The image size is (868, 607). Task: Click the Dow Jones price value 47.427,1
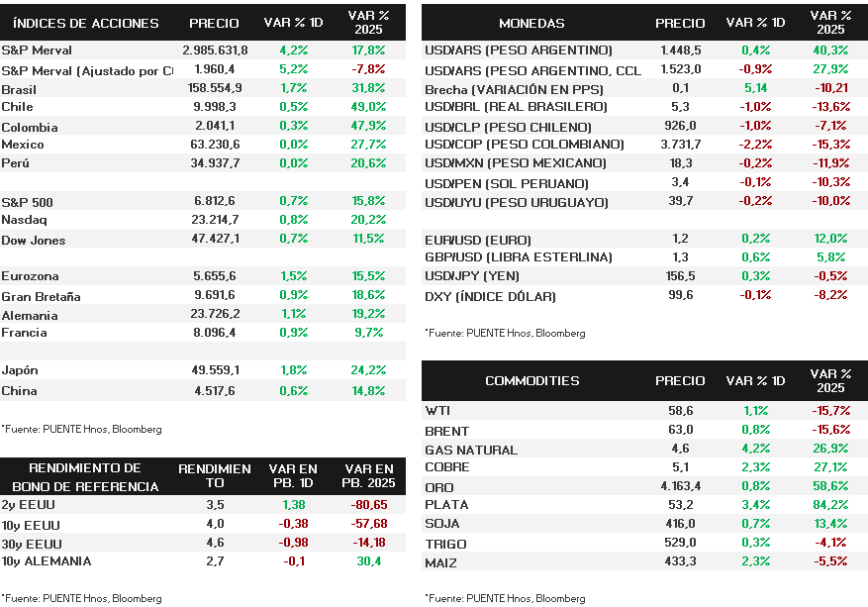214,240
